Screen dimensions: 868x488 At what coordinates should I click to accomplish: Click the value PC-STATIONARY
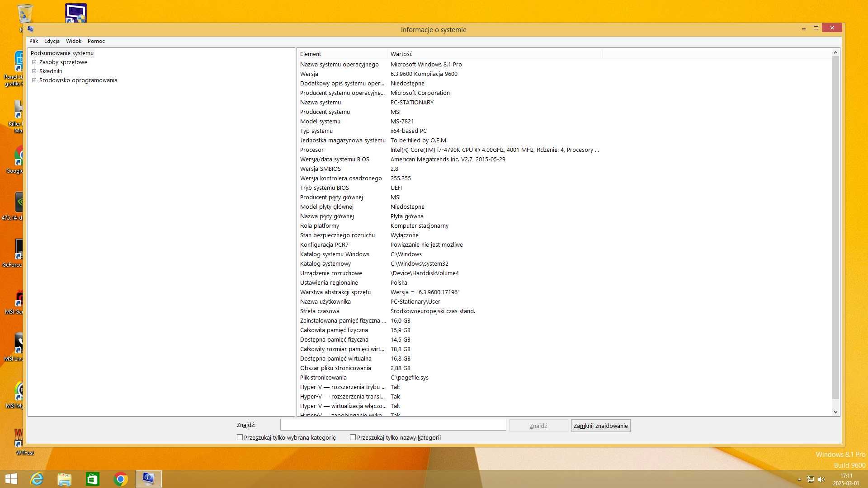click(x=412, y=103)
